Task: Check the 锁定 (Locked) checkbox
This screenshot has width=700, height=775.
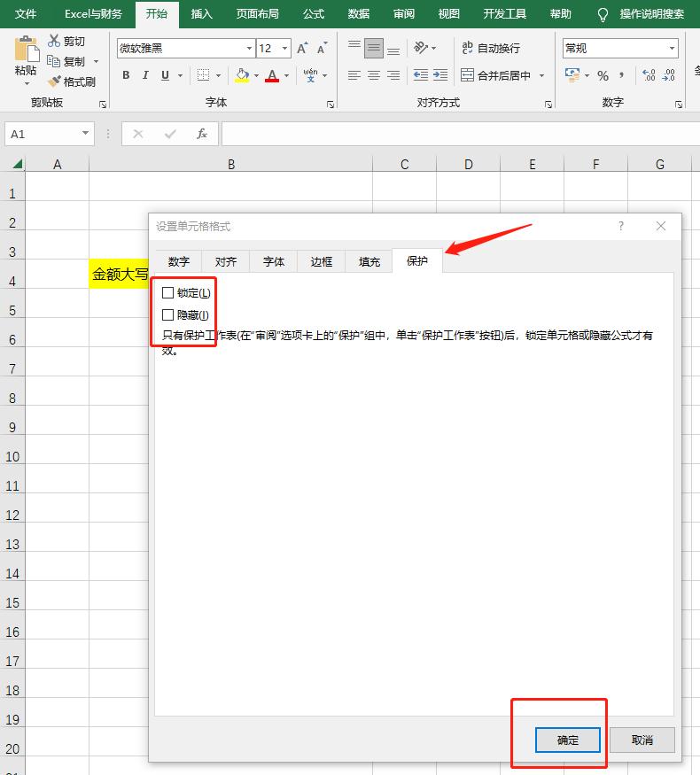Action: click(168, 292)
